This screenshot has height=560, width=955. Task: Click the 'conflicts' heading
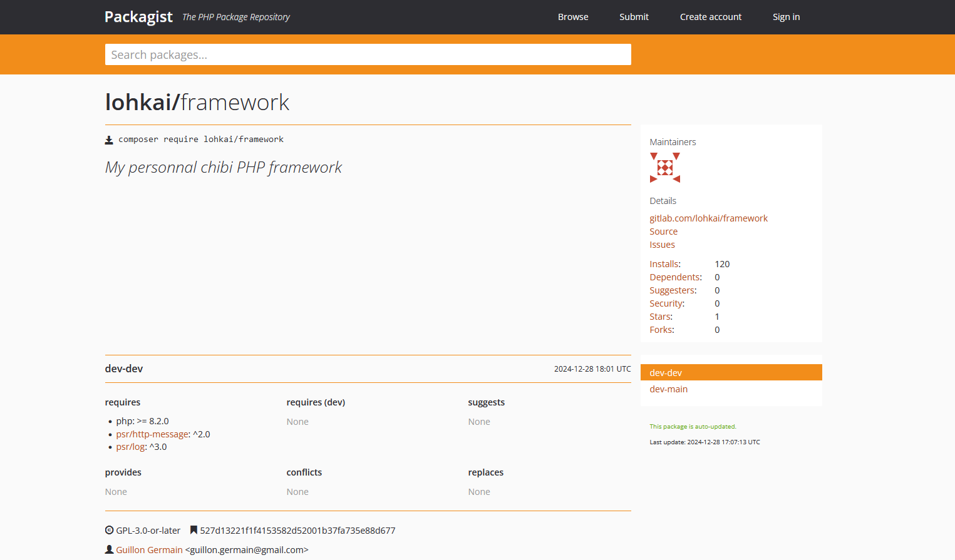click(x=304, y=472)
